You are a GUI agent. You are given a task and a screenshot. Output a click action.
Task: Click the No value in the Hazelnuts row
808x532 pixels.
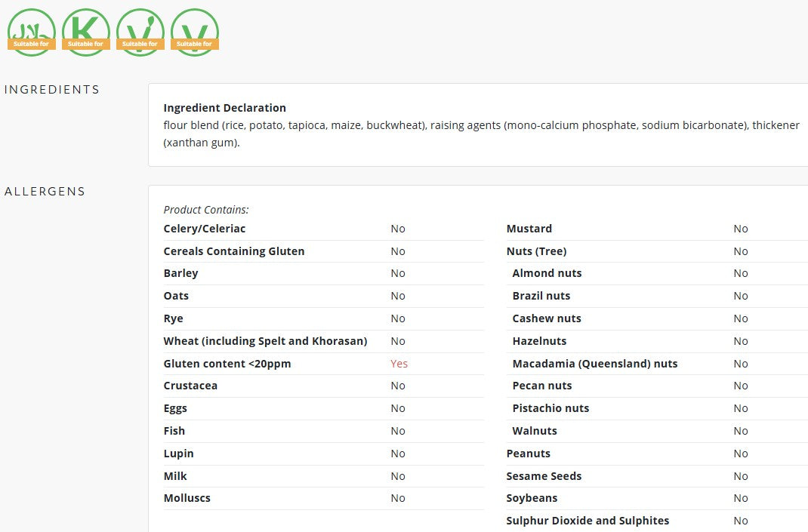(741, 341)
